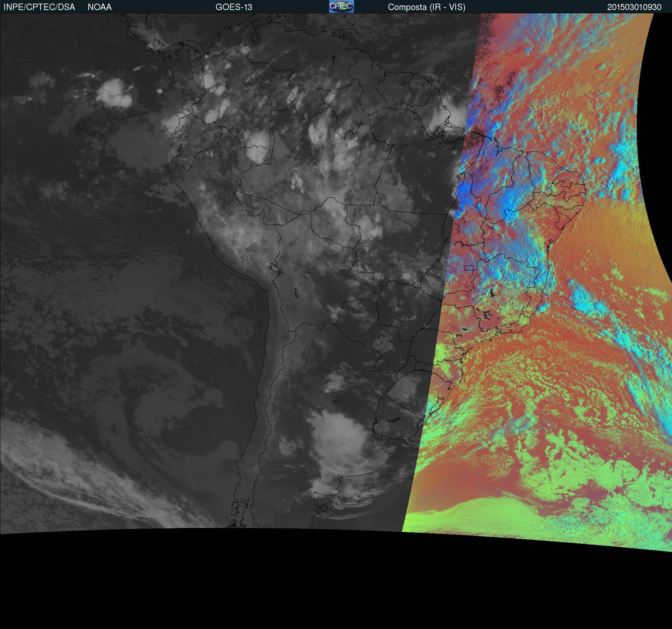
Task: Click the INPE/CPTEC/DSA header label
Action: point(39,7)
